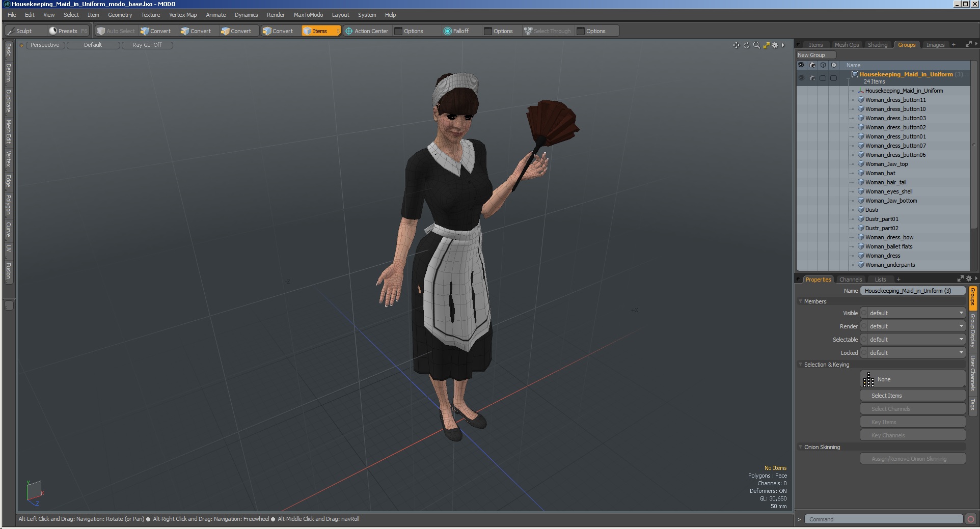This screenshot has height=529, width=980.
Task: Click the viewport zoom magnifier icon
Action: (x=756, y=45)
